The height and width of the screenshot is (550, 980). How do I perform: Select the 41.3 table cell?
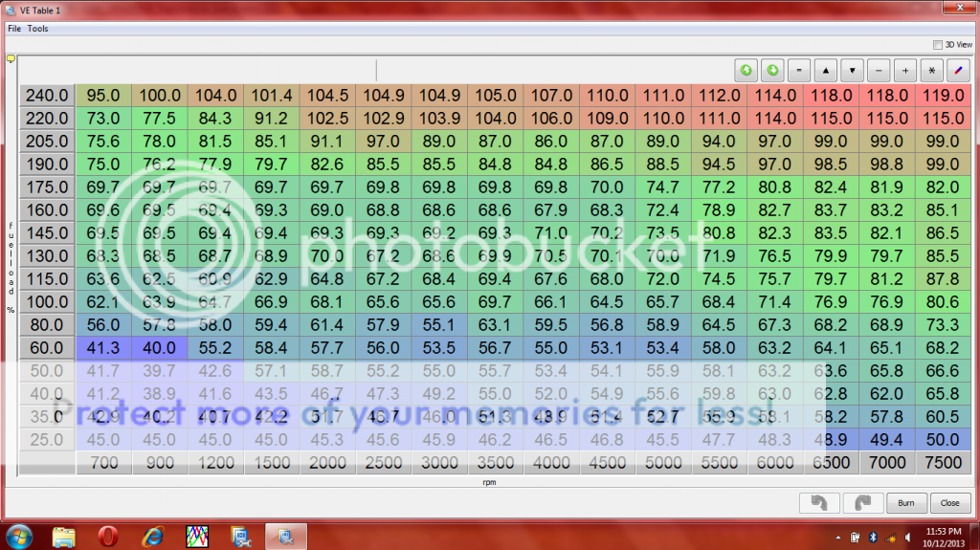[x=103, y=348]
